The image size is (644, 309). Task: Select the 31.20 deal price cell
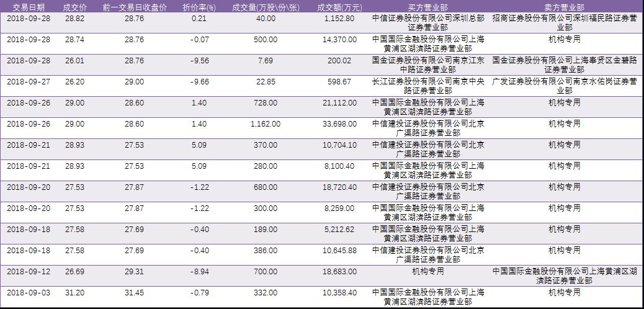tap(74, 293)
